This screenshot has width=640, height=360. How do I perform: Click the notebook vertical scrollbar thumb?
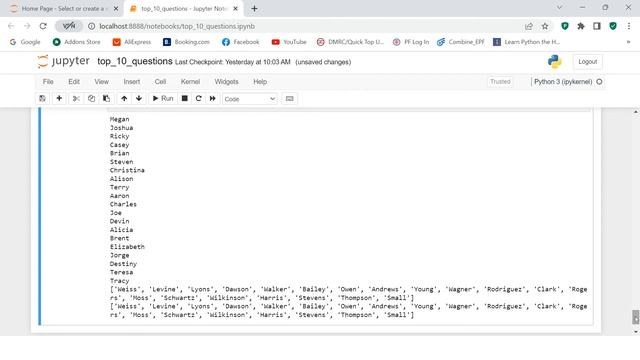click(x=636, y=317)
